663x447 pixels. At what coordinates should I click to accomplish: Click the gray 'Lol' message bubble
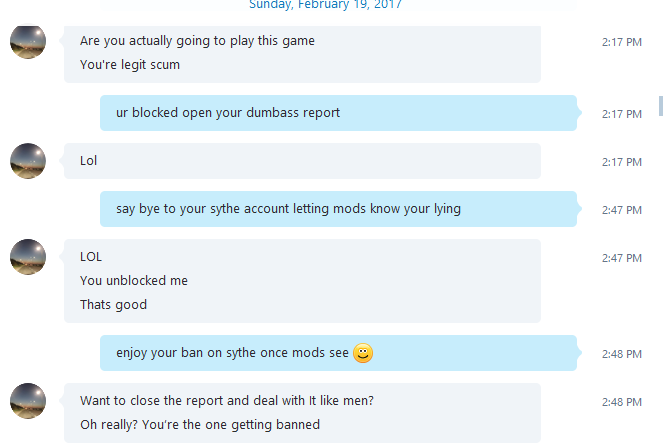click(302, 161)
